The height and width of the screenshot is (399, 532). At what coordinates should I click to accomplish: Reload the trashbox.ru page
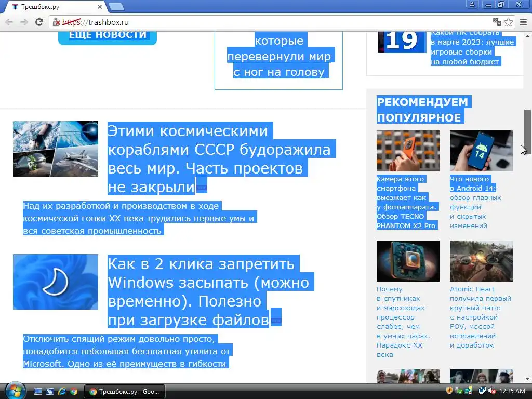click(39, 22)
